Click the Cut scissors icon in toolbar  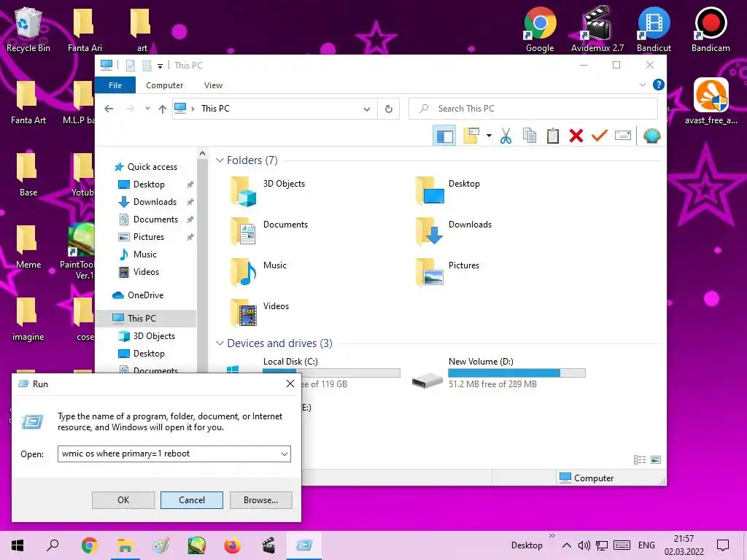[x=506, y=136]
